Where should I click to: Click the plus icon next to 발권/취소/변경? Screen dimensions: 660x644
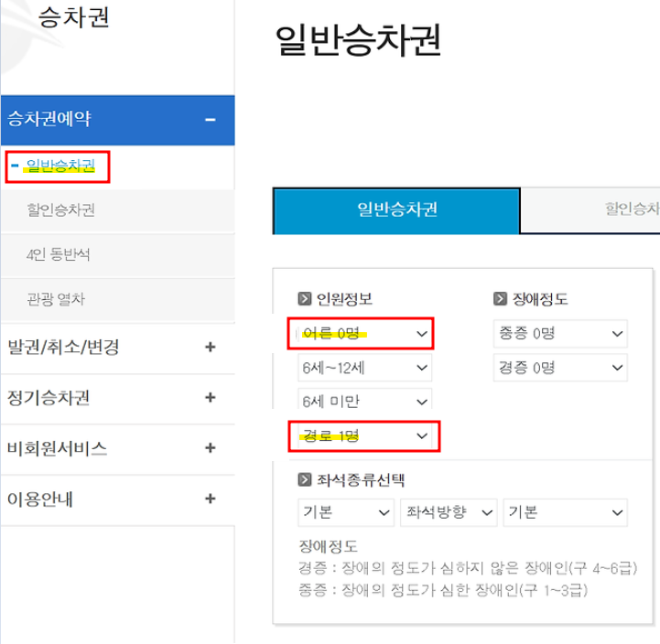pyautogui.click(x=210, y=347)
